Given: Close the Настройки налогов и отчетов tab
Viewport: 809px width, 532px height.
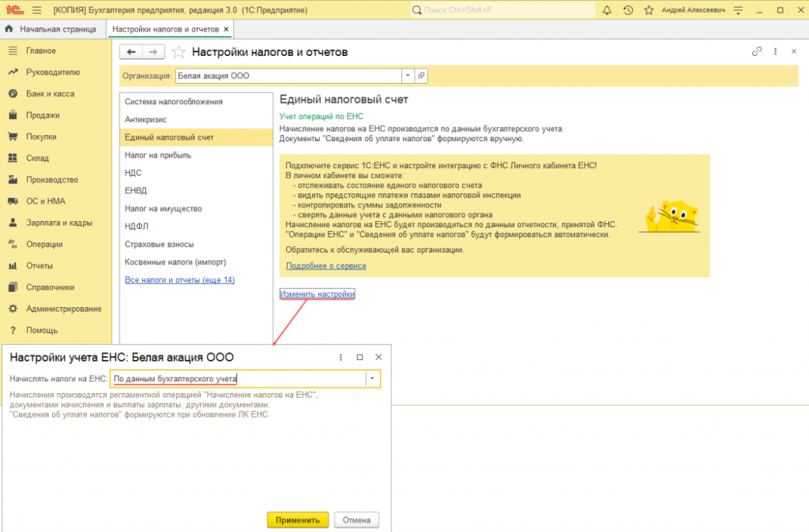Looking at the screenshot, I should (226, 29).
